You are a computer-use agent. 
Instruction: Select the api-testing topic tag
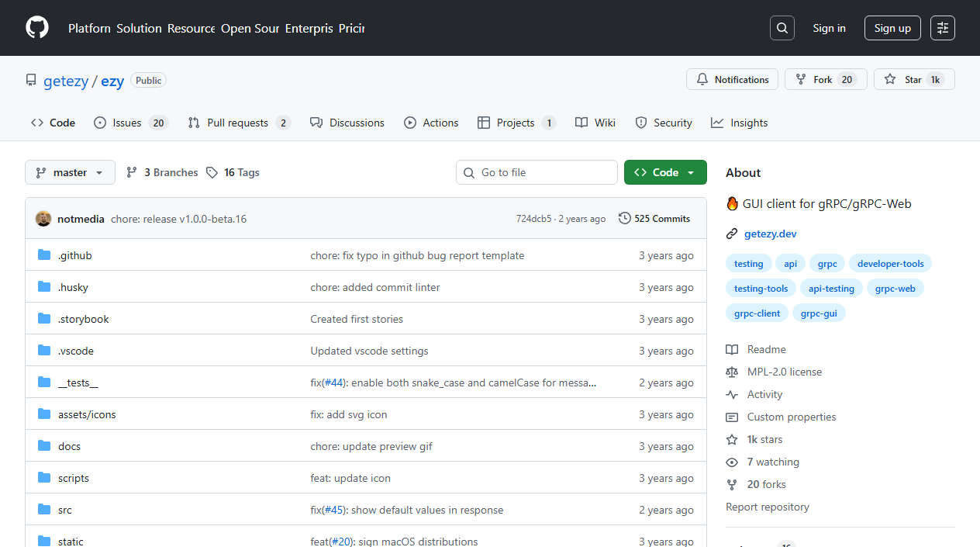831,289
